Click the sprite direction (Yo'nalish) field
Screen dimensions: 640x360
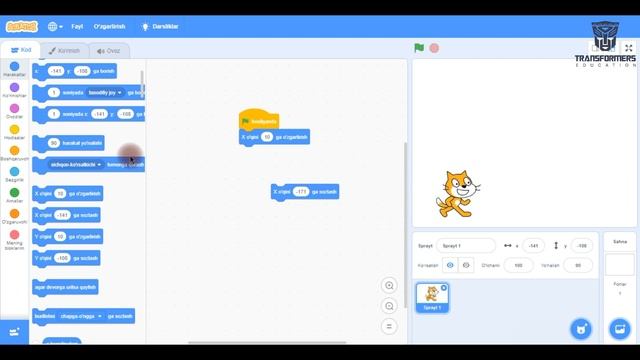[578, 265]
